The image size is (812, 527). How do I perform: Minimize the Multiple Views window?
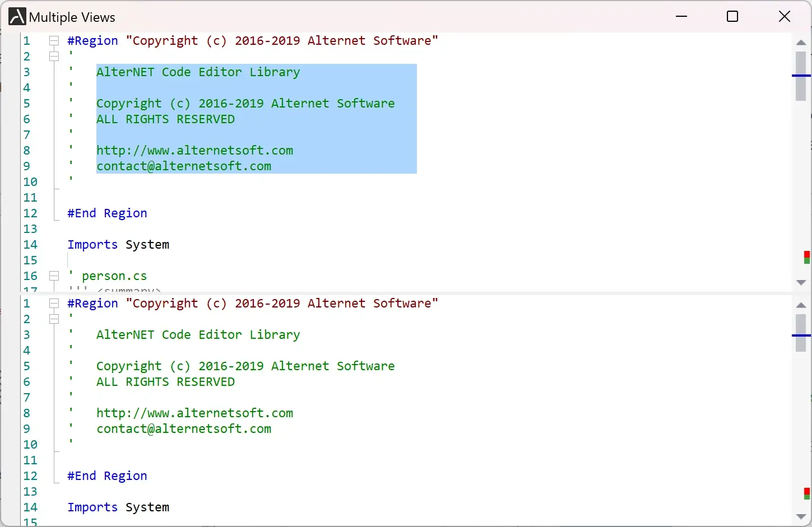(x=681, y=17)
